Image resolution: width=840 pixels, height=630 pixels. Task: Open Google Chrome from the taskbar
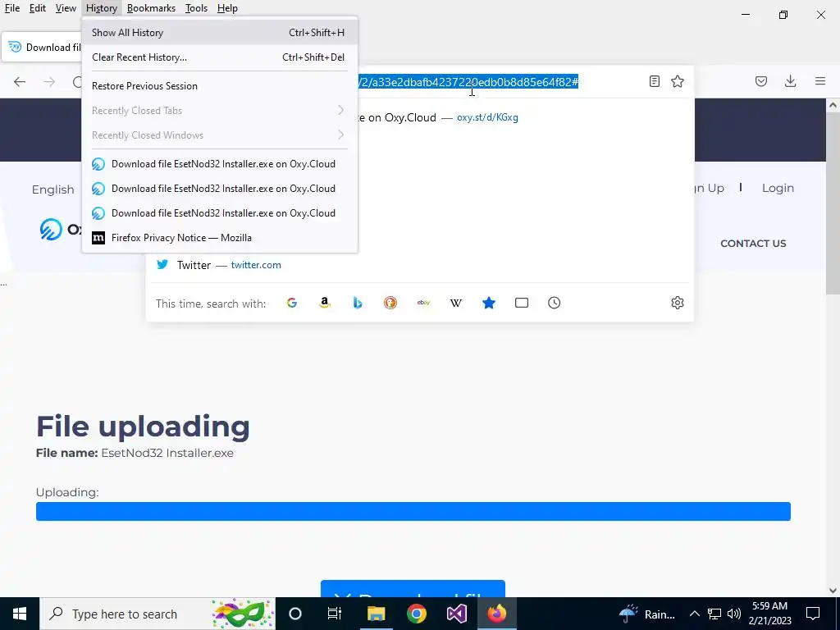[x=416, y=614]
